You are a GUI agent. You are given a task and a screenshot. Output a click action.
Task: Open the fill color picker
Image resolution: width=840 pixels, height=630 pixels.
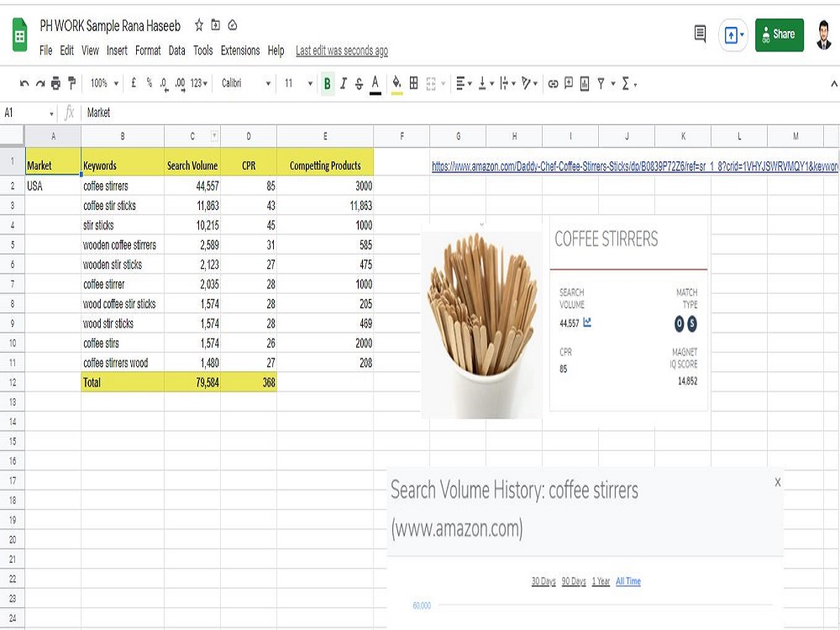click(x=396, y=84)
